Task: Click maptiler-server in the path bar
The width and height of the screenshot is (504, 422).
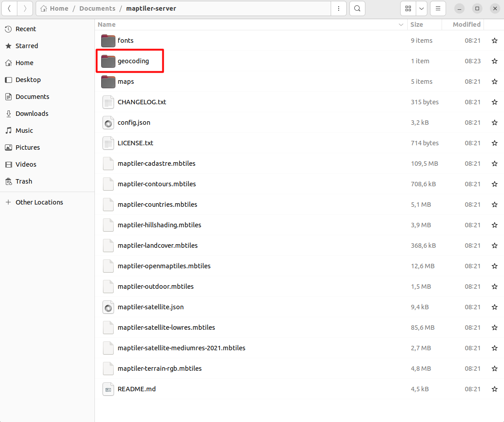Action: coord(151,8)
